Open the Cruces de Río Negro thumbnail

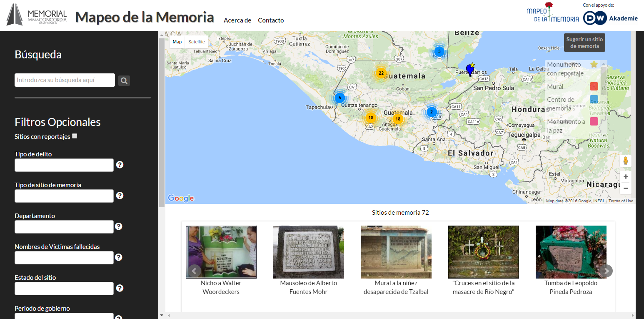pos(484,252)
